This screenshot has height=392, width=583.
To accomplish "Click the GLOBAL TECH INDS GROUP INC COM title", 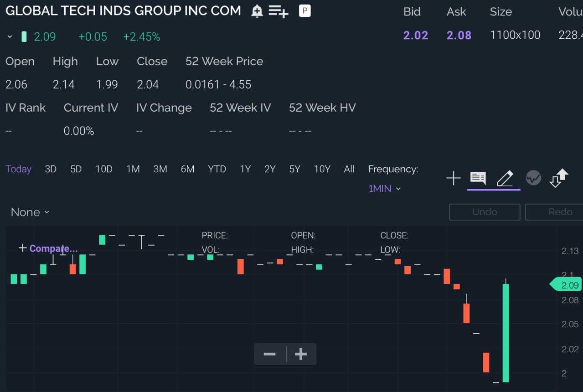I will click(x=123, y=11).
